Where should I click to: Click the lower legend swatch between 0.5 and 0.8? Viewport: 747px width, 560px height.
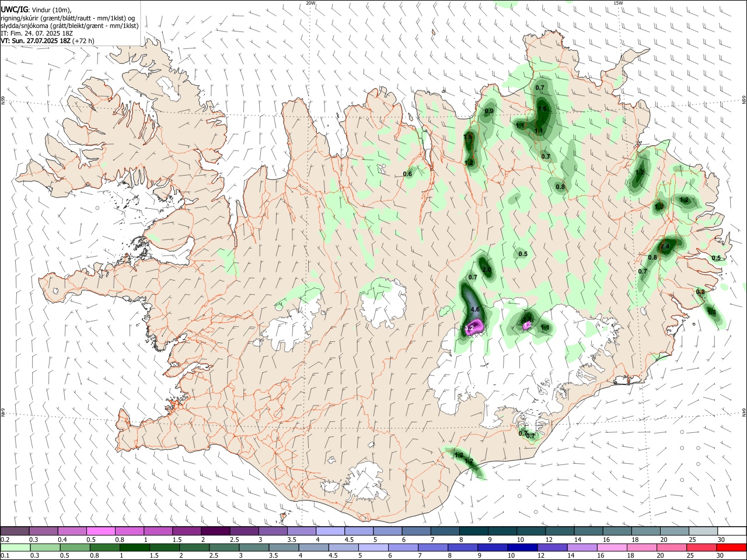tap(75, 547)
